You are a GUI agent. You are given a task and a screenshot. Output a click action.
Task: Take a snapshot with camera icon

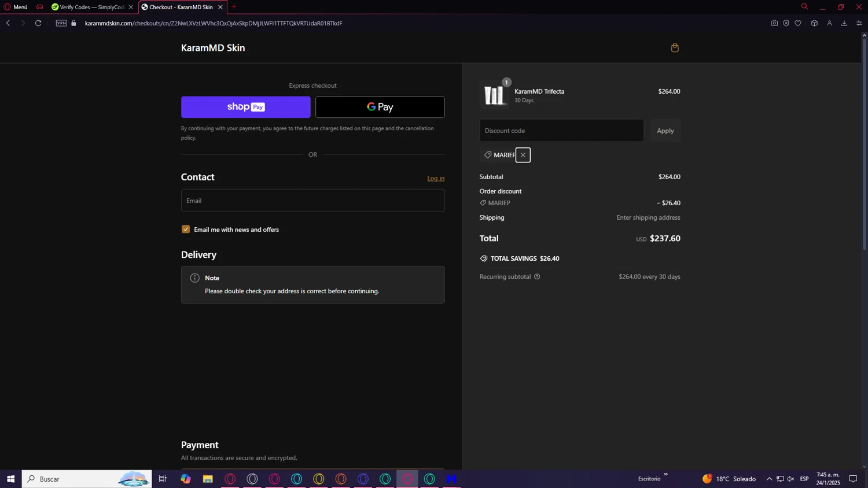774,23
